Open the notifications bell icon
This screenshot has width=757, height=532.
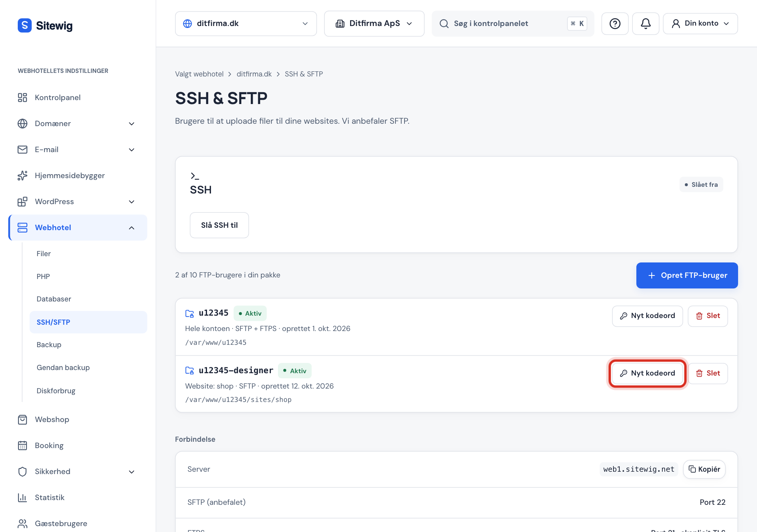pyautogui.click(x=645, y=24)
